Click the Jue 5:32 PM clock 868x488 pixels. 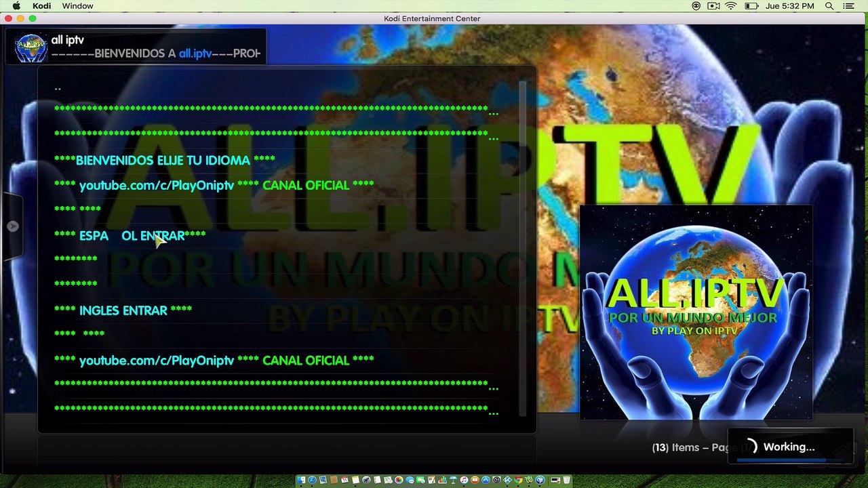pos(789,6)
